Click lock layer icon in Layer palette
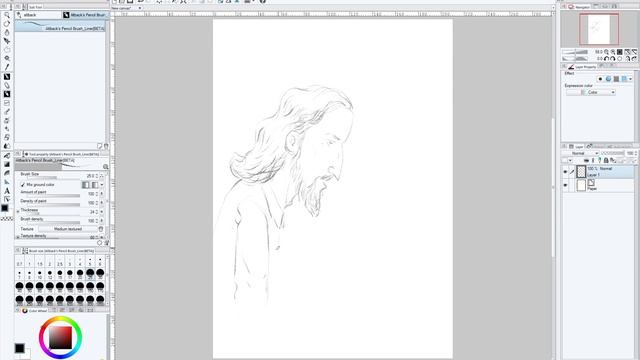This screenshot has height=360, width=640. coord(606,160)
